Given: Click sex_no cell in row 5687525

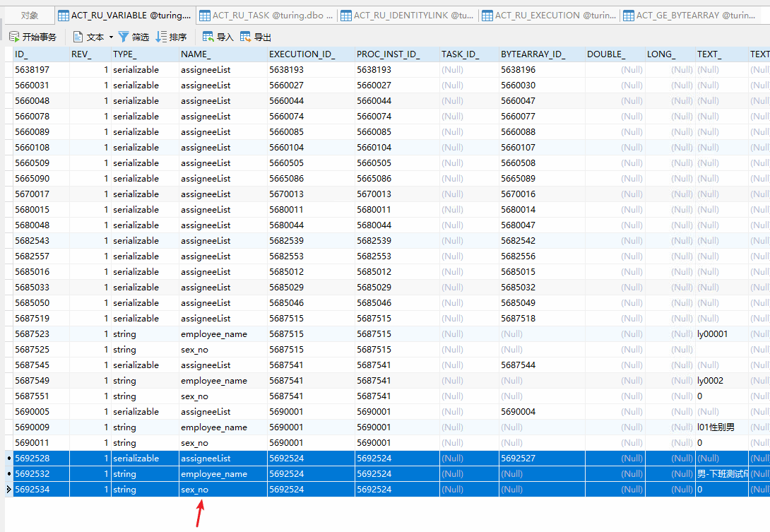Looking at the screenshot, I should tap(223, 349).
